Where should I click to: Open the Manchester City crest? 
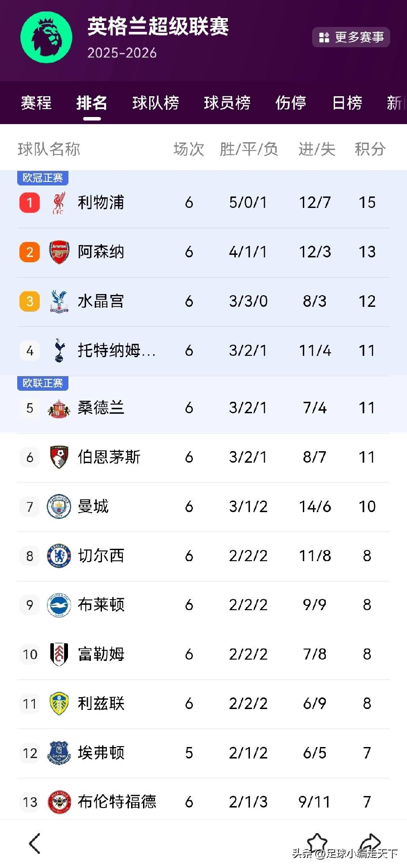point(59,506)
